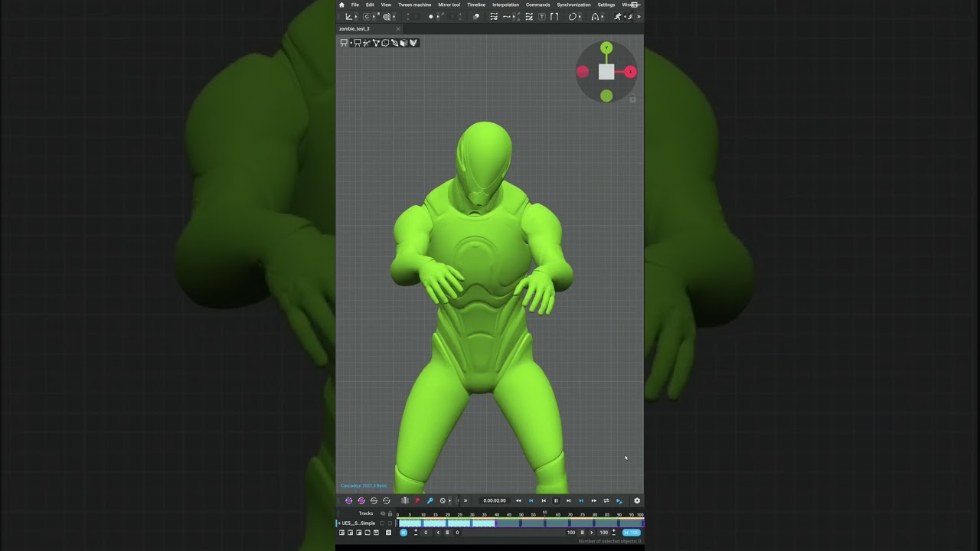Viewport: 980px width, 551px height.
Task: Toggle the lock below the view gizmo
Action: 632,99
